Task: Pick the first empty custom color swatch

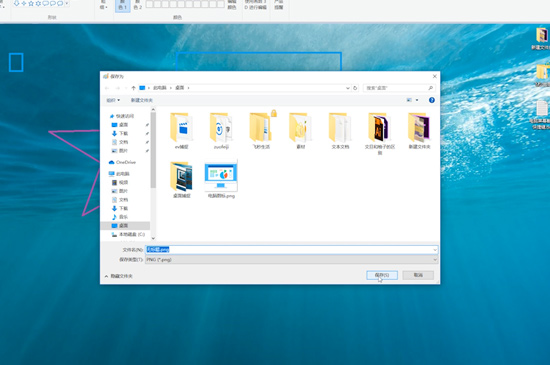Action: (x=149, y=4)
